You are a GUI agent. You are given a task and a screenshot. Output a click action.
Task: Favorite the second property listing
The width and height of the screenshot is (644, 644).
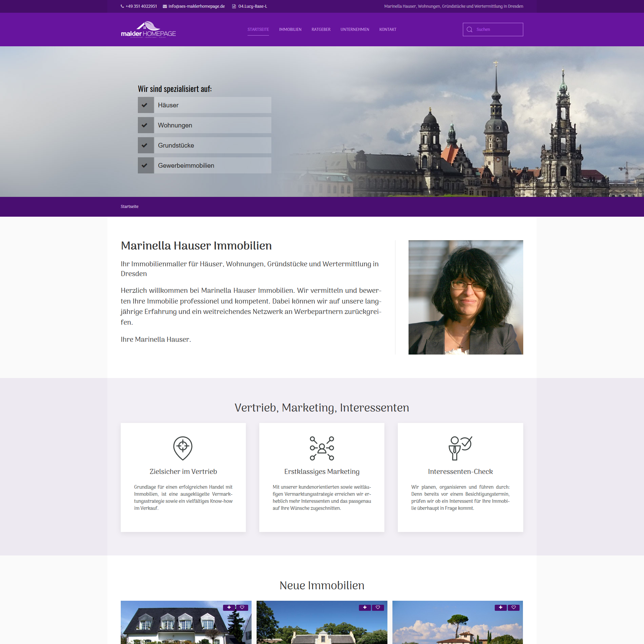click(378, 607)
